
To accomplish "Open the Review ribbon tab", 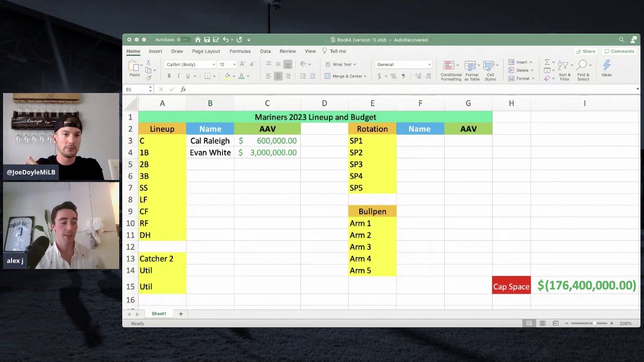I will coord(288,51).
